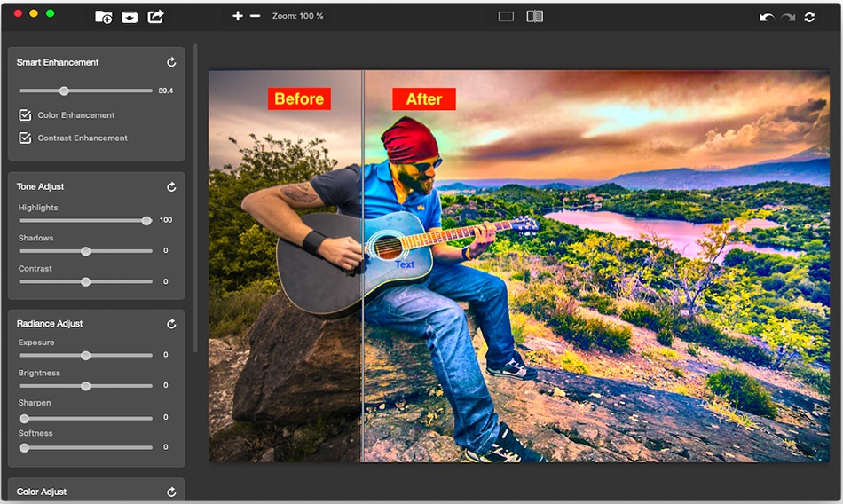Click the After label on image
The image size is (843, 504).
click(424, 99)
